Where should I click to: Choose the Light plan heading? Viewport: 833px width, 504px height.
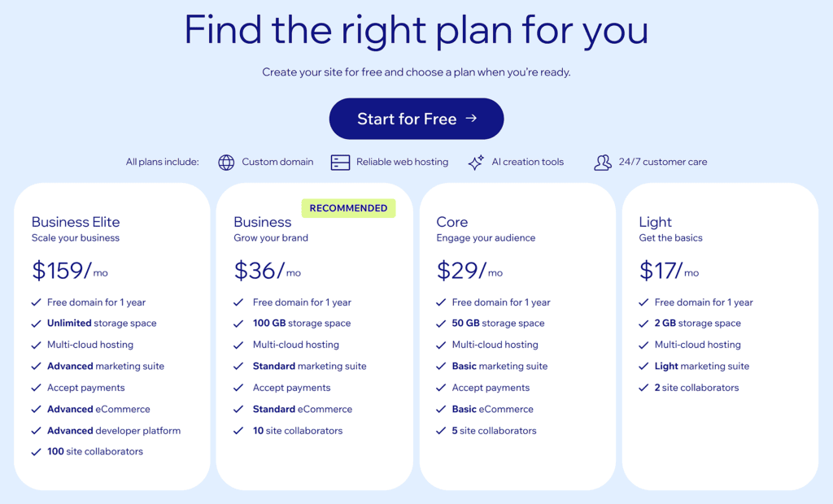[656, 222]
